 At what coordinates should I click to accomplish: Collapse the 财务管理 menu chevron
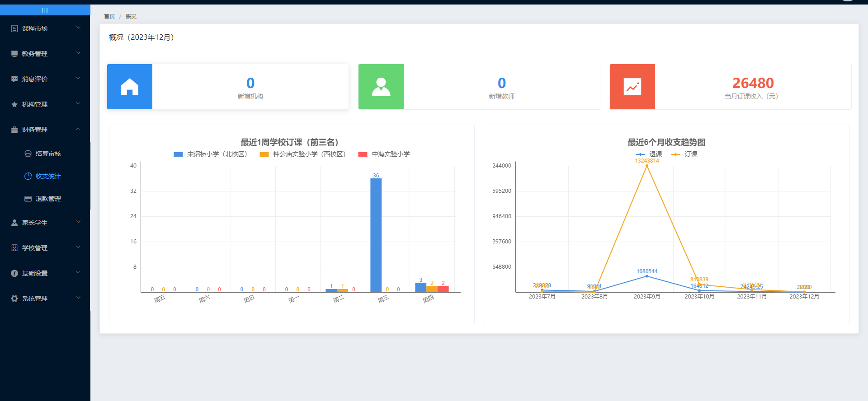click(x=78, y=129)
